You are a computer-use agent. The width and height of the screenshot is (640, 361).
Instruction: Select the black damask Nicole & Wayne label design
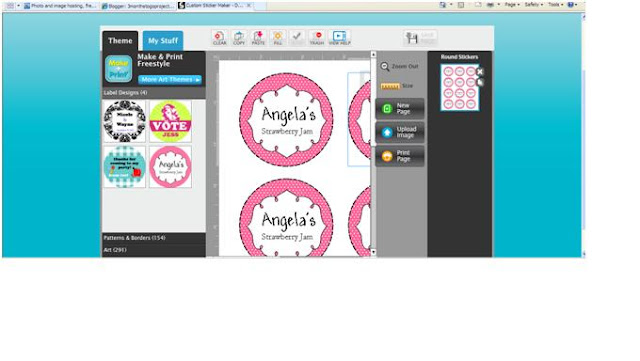(x=124, y=122)
